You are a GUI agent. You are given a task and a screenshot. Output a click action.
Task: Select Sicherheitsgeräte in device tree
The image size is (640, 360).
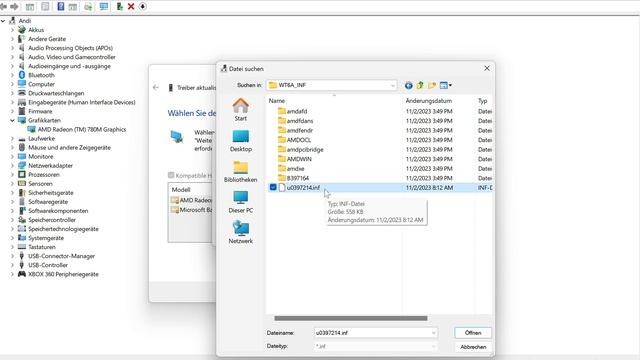(x=51, y=193)
